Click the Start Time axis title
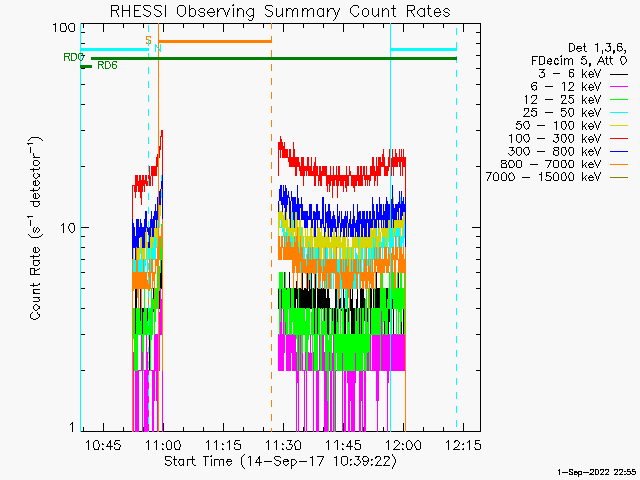Image resolution: width=640 pixels, height=480 pixels. (x=280, y=462)
